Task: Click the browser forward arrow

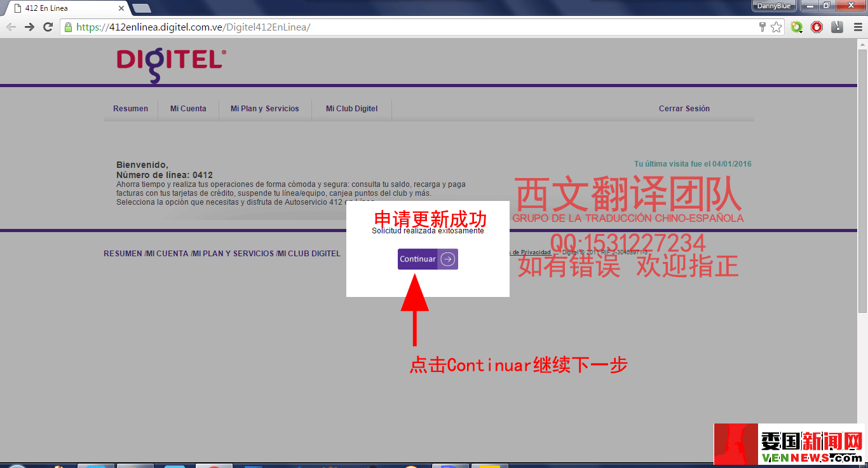Action: click(x=29, y=27)
